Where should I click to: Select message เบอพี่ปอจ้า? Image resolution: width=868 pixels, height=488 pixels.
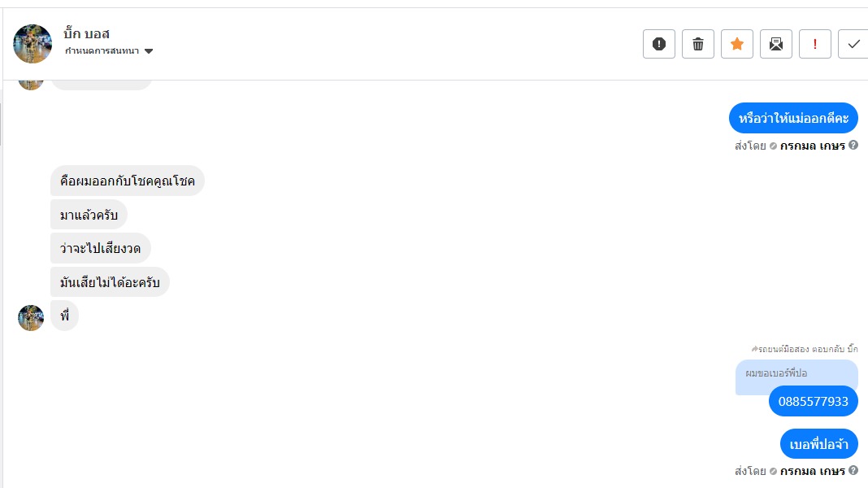[818, 444]
